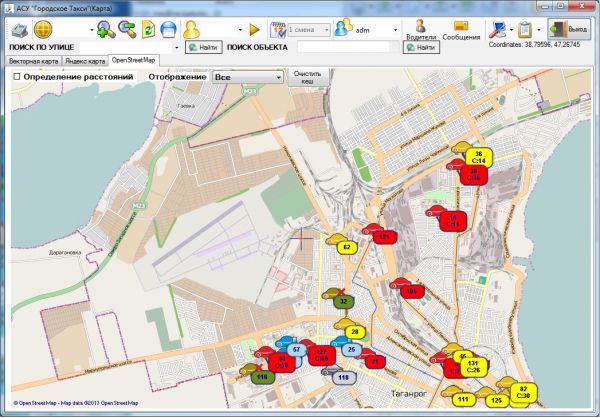The height and width of the screenshot is (418, 600).
Task: Enable Определение расстояний checkbox
Action: [16, 77]
